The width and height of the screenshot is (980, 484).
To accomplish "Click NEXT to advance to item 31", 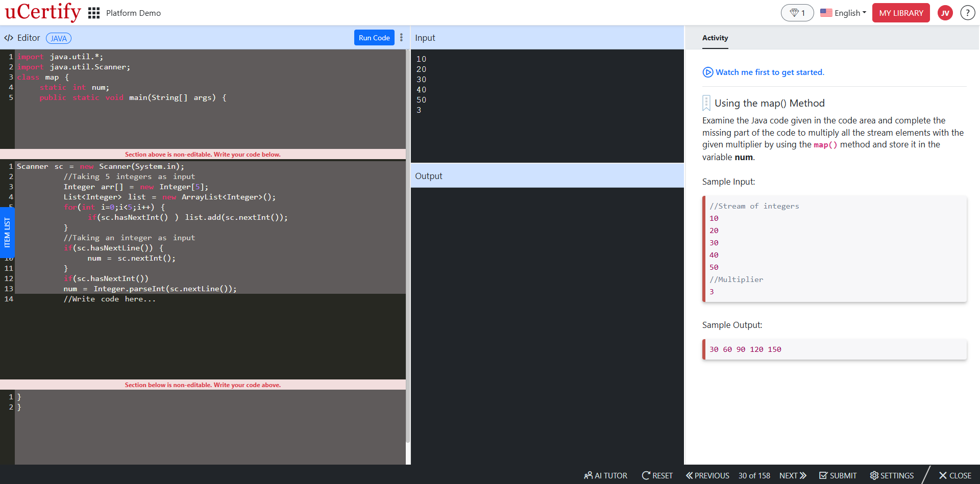I will pos(792,475).
